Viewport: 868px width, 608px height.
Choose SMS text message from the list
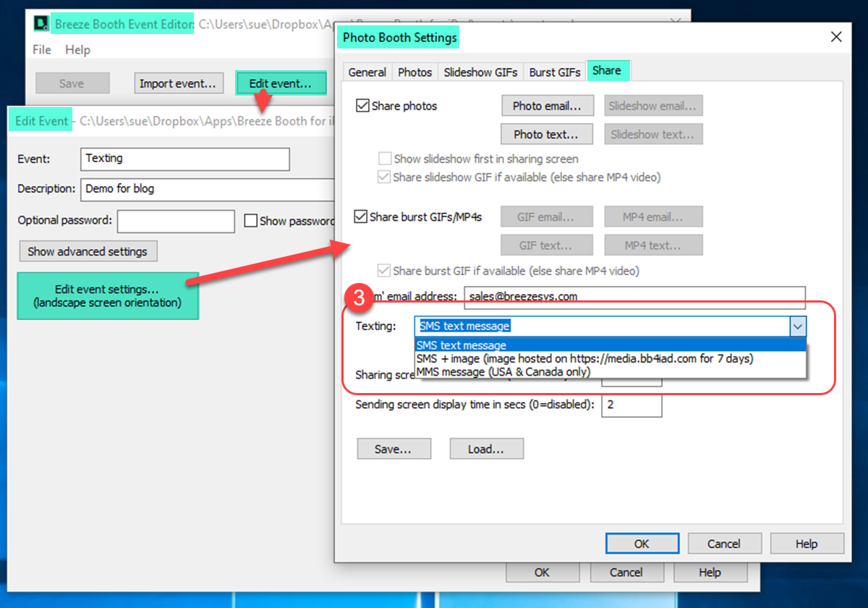(610, 345)
